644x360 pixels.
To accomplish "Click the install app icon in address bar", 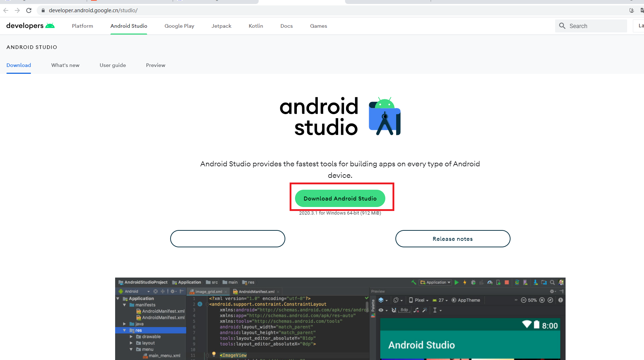I will pyautogui.click(x=631, y=10).
